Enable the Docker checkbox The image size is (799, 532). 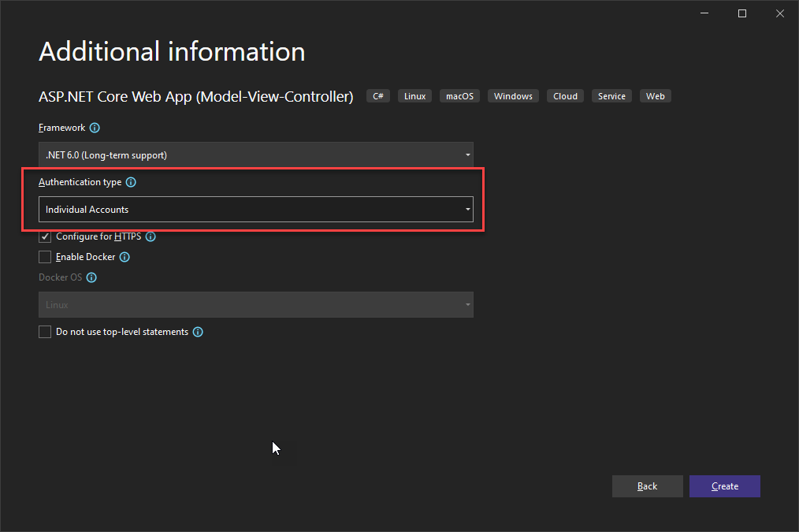45,257
